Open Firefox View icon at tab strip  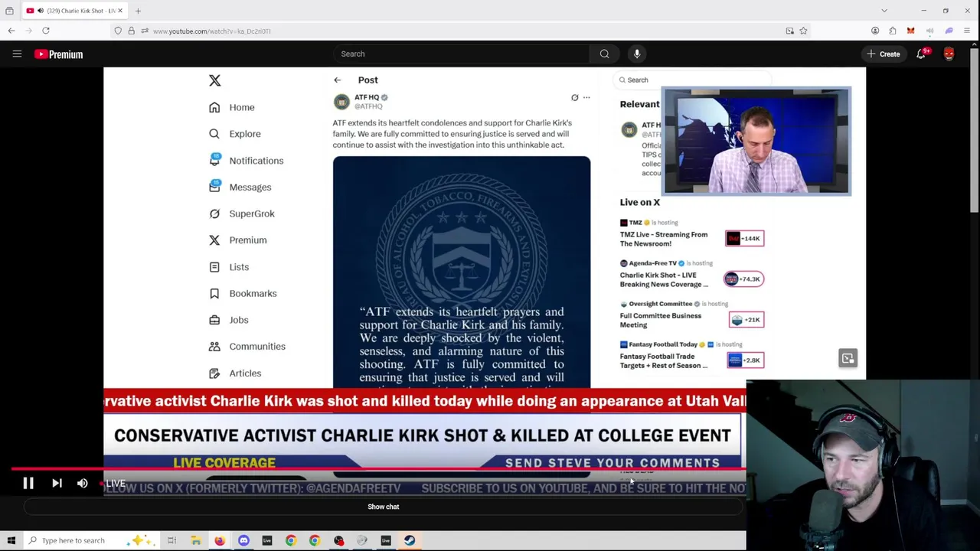9,11
